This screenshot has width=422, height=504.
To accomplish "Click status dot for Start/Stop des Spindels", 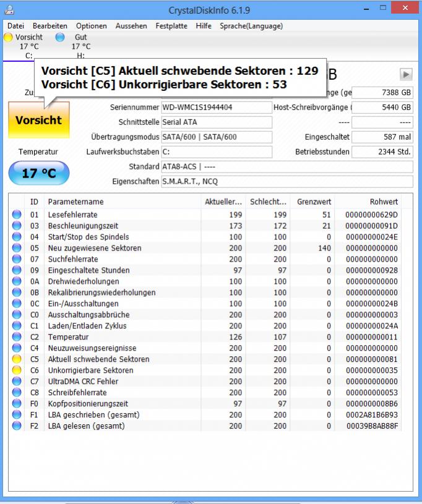I will [x=17, y=237].
